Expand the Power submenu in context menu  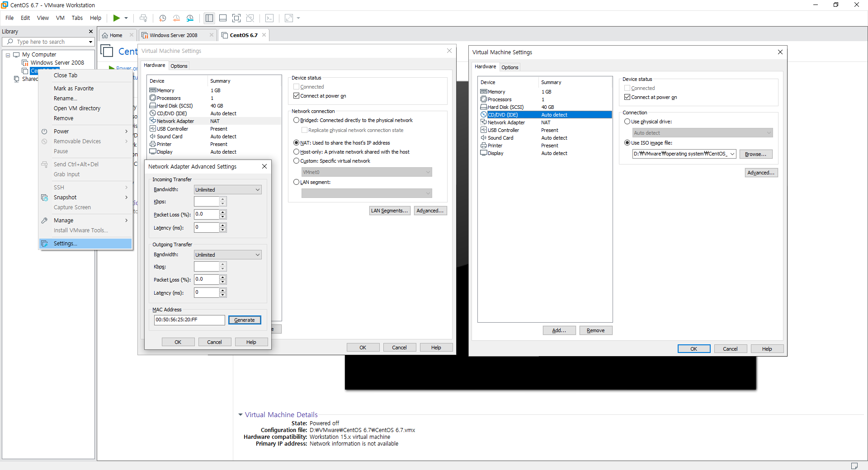tap(85, 132)
